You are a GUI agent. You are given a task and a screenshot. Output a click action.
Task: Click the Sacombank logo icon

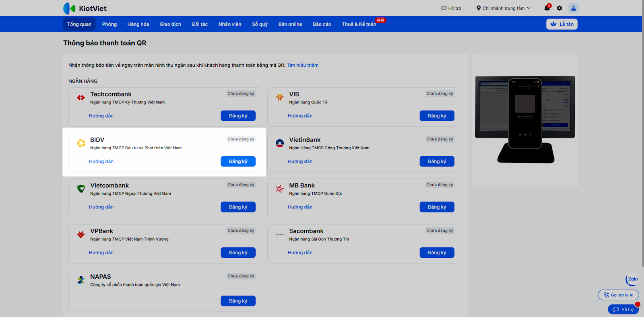pos(280,234)
